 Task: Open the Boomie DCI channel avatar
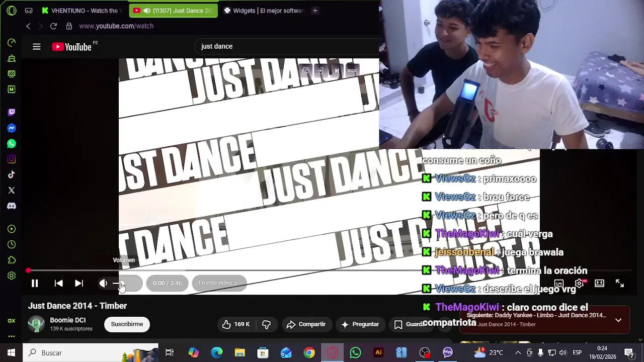36,324
